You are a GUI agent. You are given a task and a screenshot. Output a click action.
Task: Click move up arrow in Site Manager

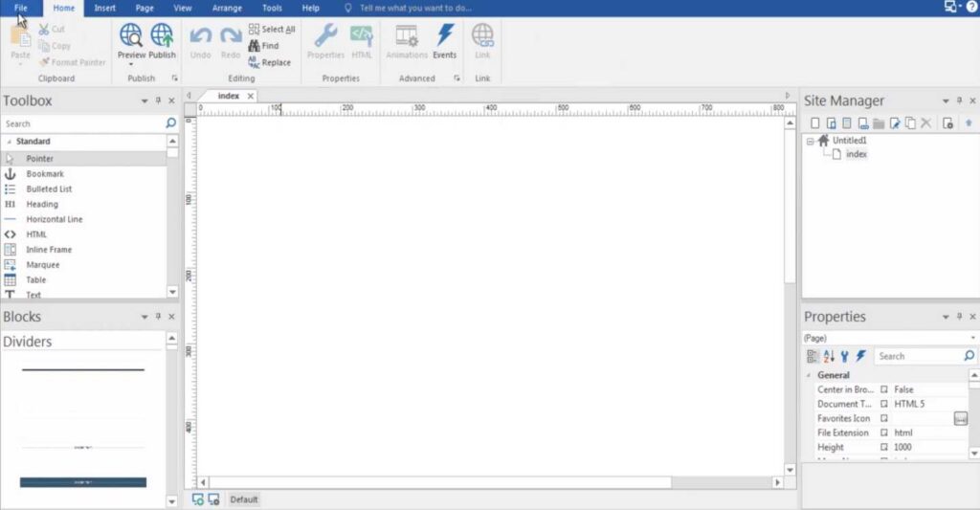click(969, 123)
